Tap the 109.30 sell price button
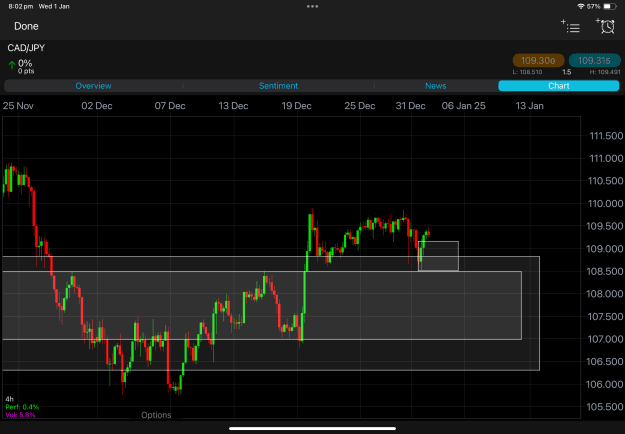This screenshot has width=625, height=434. pyautogui.click(x=538, y=61)
